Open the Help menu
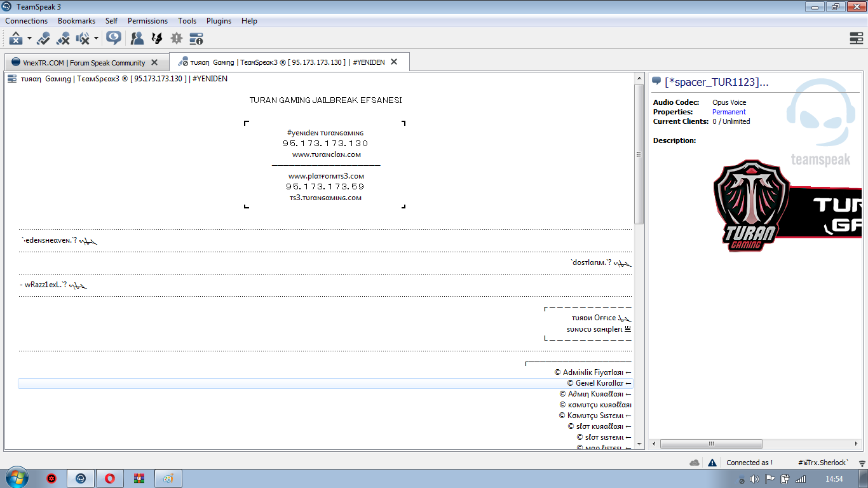 pos(249,21)
